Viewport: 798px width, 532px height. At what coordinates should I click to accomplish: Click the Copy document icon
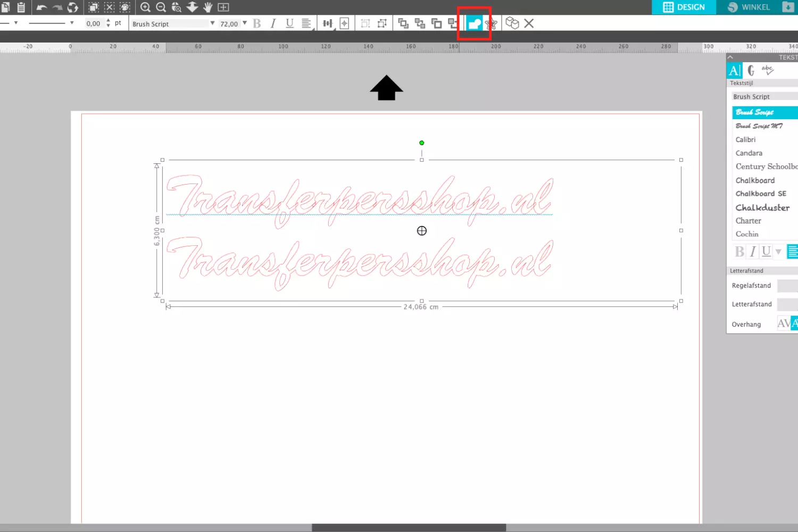[x=5, y=7]
